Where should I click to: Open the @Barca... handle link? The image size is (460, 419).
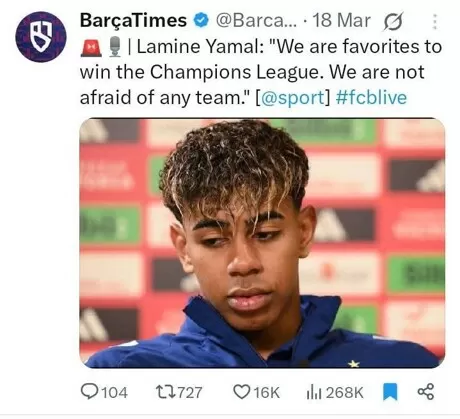(x=256, y=21)
